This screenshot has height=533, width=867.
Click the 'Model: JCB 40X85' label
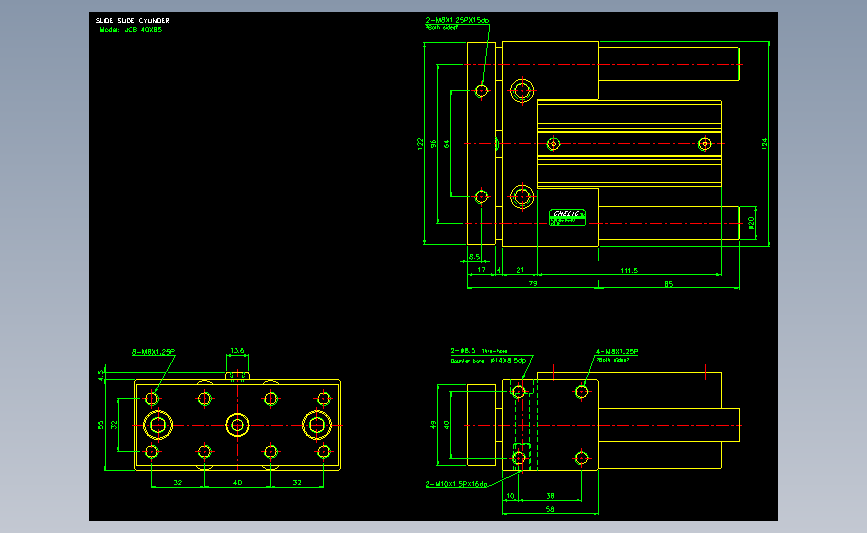pyautogui.click(x=131, y=30)
